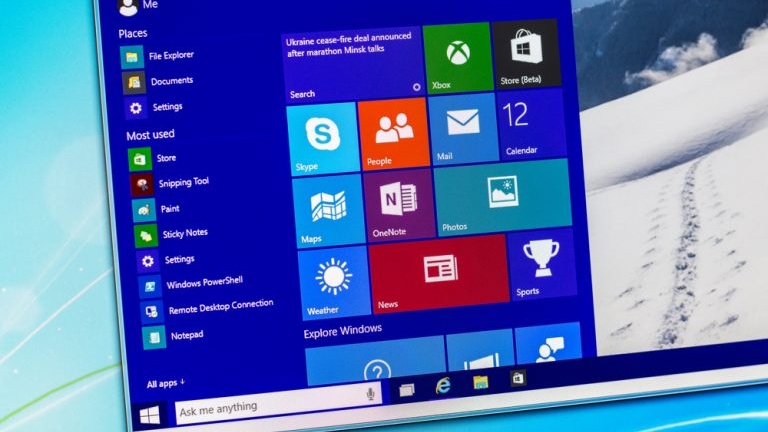Image resolution: width=768 pixels, height=432 pixels.
Task: Expand the All apps list
Action: pyautogui.click(x=166, y=383)
